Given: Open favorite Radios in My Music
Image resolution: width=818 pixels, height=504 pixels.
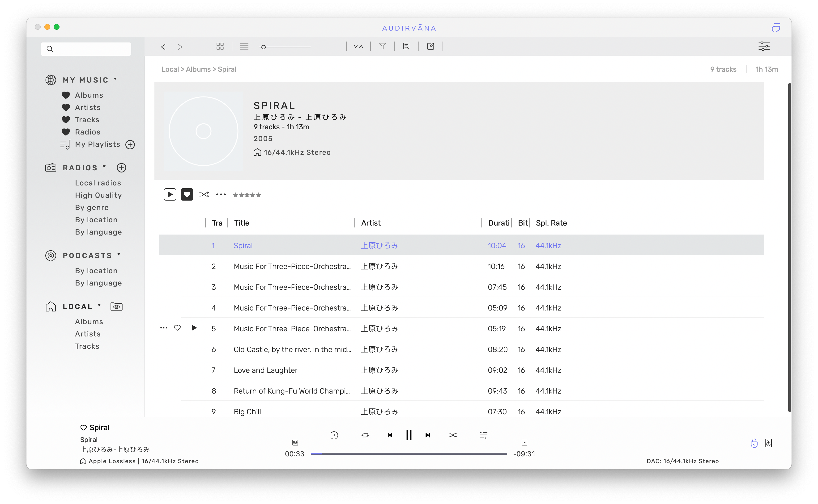Looking at the screenshot, I should [x=87, y=132].
